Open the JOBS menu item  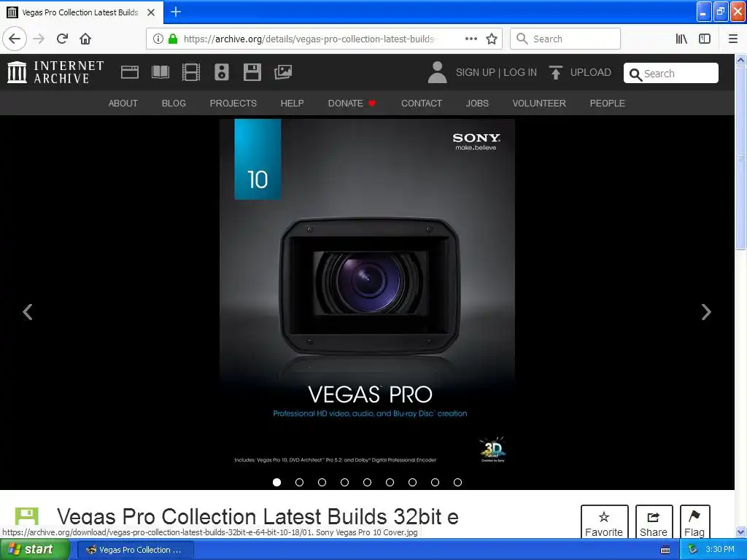click(477, 104)
